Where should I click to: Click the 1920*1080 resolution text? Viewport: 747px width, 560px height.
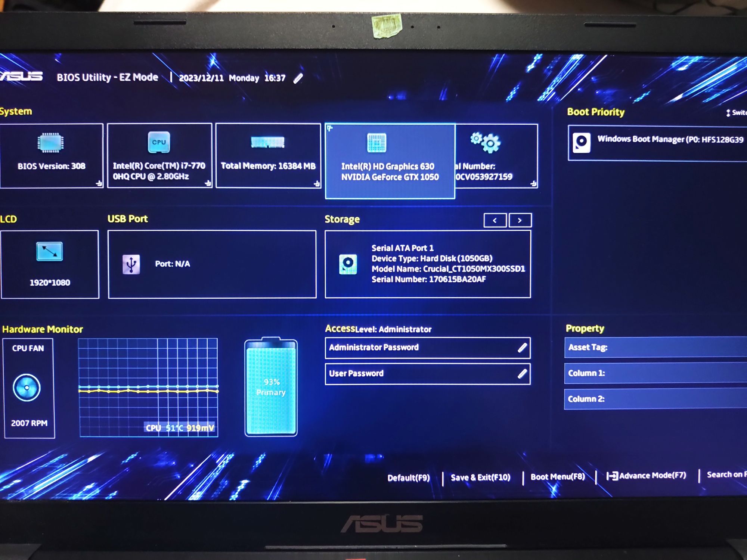click(x=50, y=283)
